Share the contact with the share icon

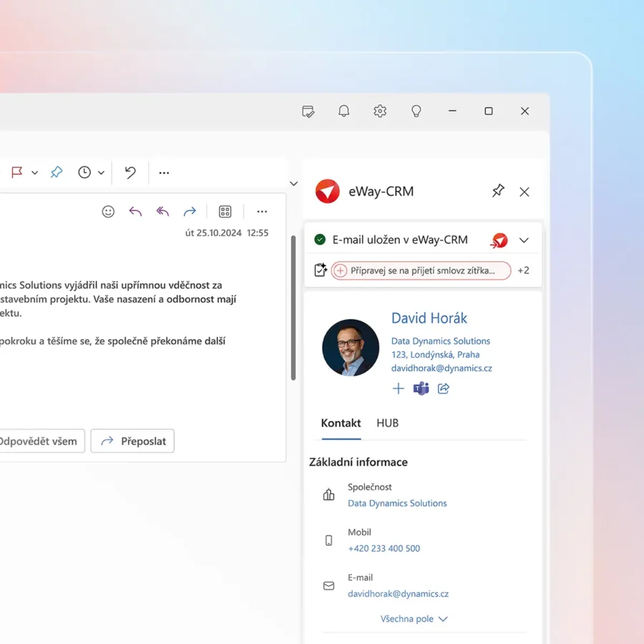point(444,389)
